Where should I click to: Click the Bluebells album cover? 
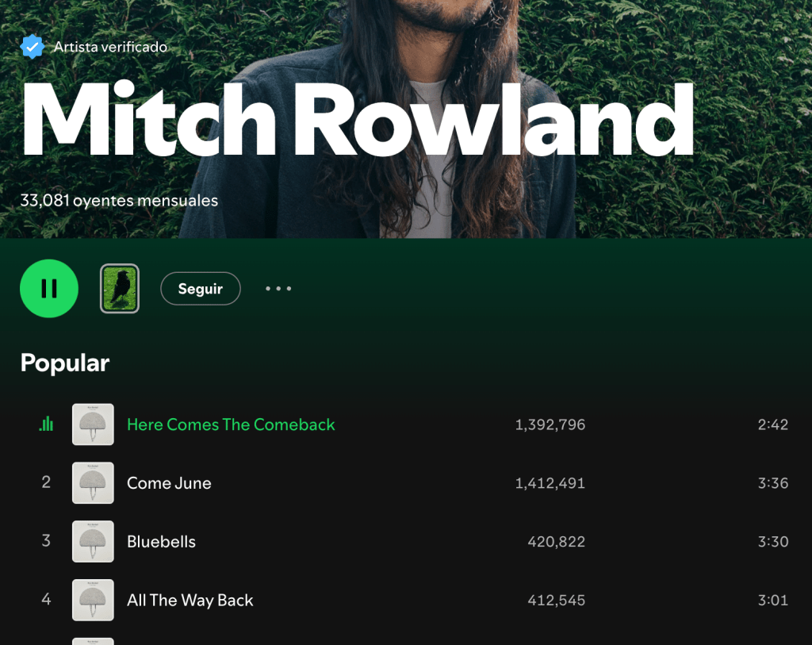pyautogui.click(x=94, y=541)
